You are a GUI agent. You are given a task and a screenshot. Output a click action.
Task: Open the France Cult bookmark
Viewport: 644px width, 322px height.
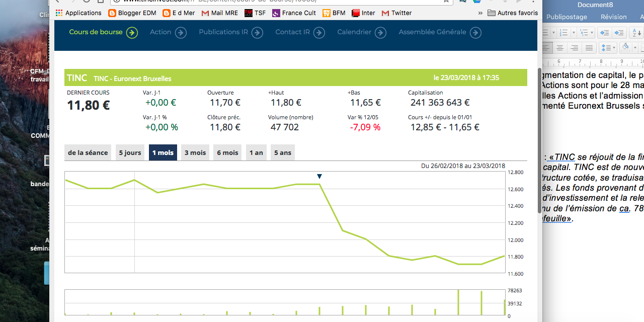pyautogui.click(x=294, y=13)
